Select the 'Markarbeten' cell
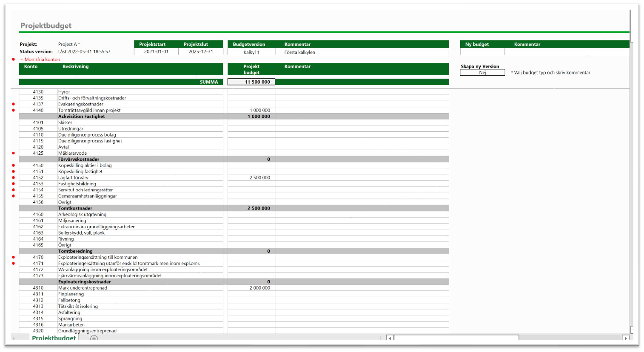The height and width of the screenshot is (352, 644). coord(140,325)
